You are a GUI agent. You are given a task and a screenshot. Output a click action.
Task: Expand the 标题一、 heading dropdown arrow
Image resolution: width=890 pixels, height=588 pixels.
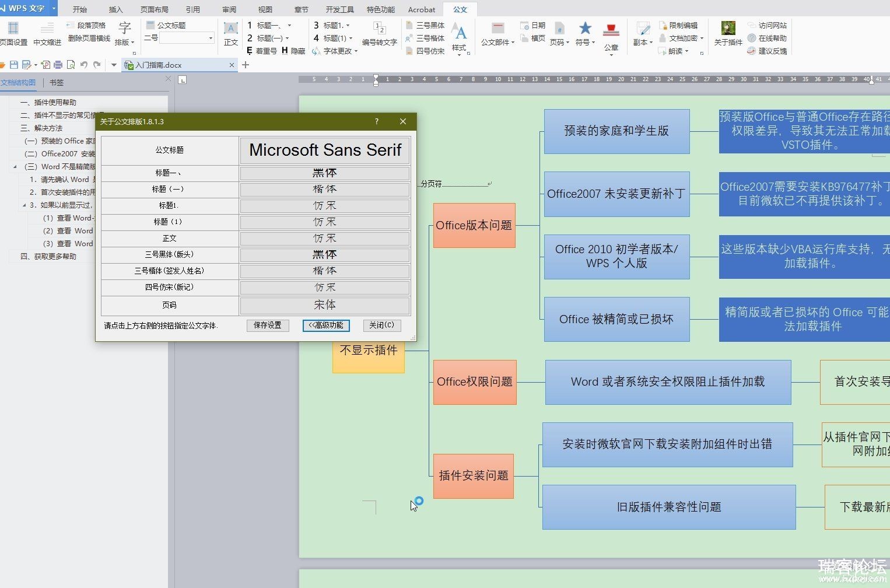pos(289,26)
